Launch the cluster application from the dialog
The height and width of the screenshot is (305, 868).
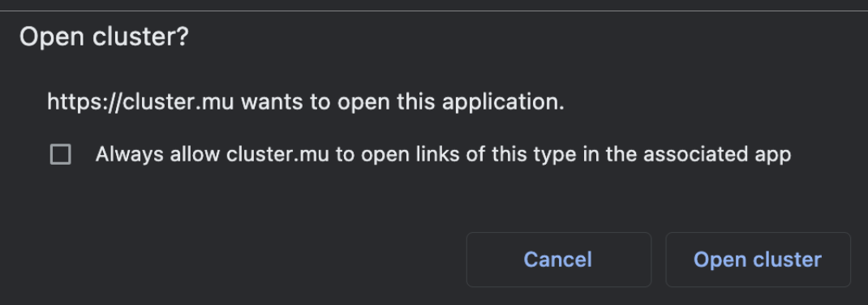[x=758, y=260]
